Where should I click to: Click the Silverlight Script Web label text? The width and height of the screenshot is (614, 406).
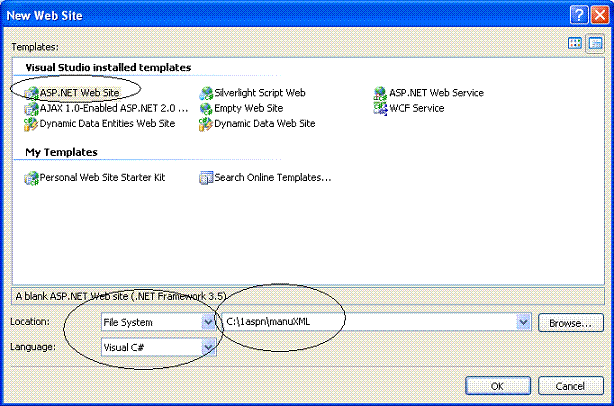click(x=260, y=93)
